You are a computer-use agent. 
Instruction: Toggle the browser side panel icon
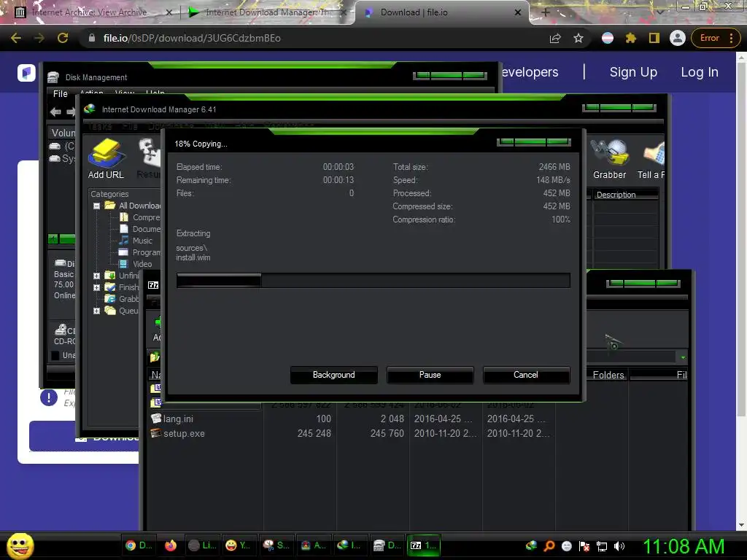654,38
